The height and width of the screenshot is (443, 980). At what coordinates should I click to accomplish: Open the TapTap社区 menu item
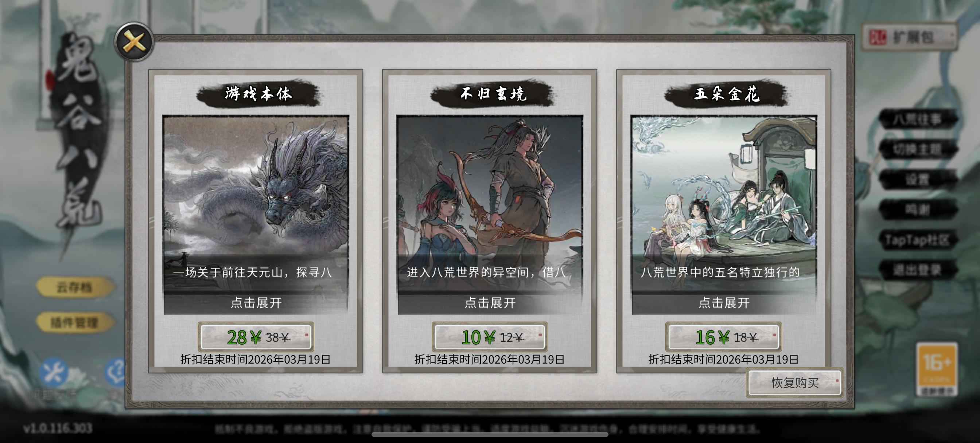pos(918,240)
